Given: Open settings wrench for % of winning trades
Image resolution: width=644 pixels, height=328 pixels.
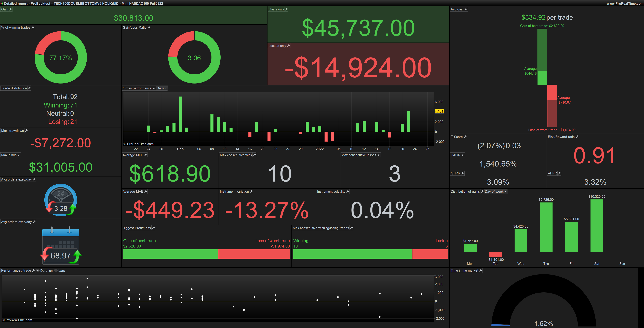Looking at the screenshot, I should pyautogui.click(x=33, y=28).
